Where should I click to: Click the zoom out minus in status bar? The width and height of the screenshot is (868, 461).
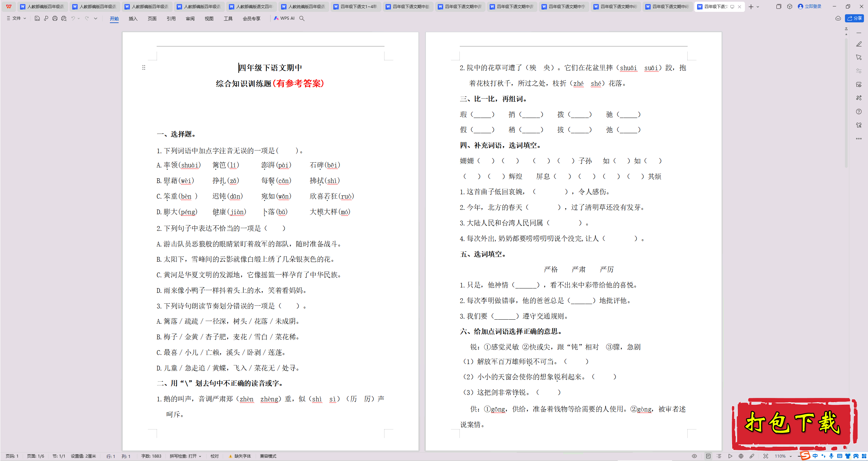click(x=799, y=456)
